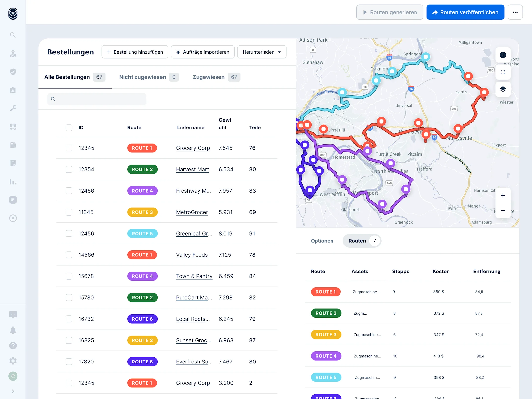Select the checkbox for order 12345
This screenshot has height=399, width=532.
(69, 148)
